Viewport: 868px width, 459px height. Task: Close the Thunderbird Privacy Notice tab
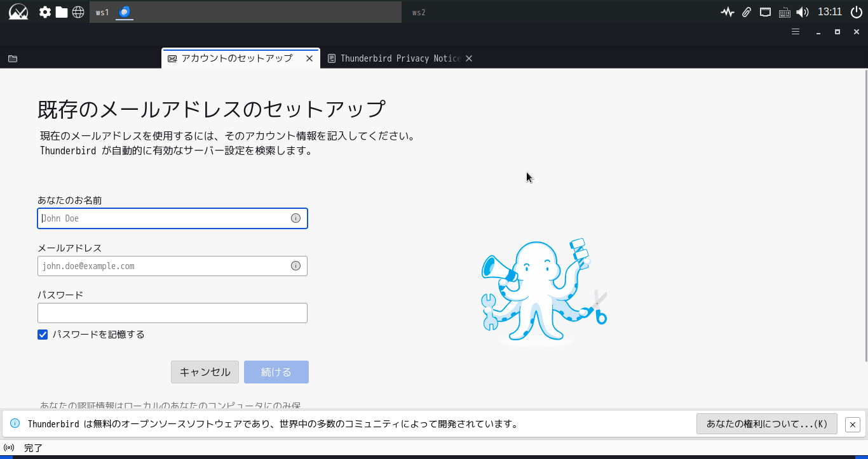tap(469, 58)
